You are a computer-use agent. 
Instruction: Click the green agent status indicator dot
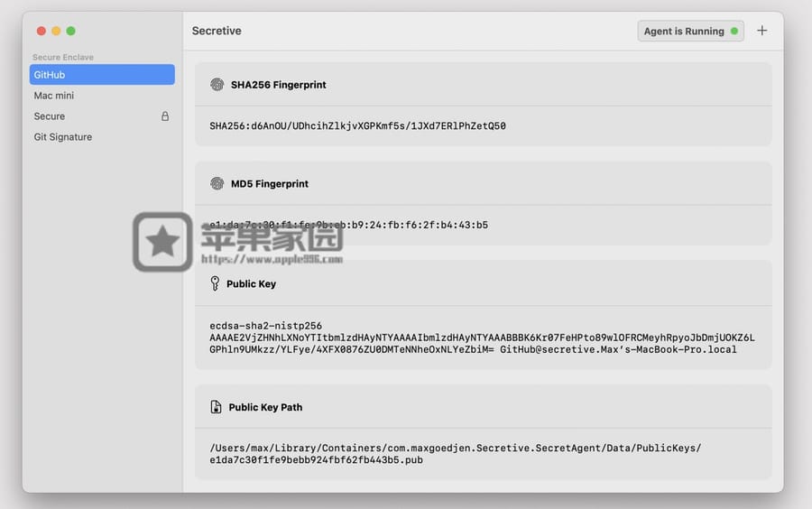coord(734,31)
